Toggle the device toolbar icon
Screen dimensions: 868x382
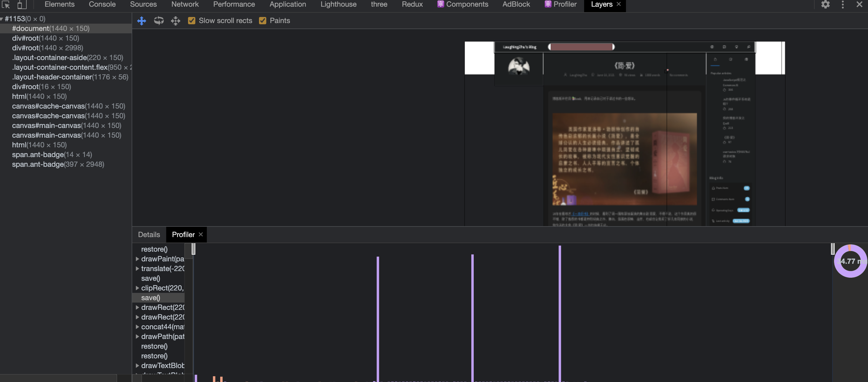[x=22, y=4]
